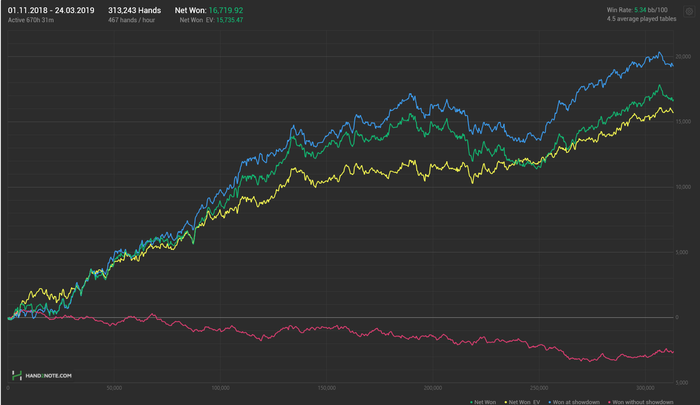Click the 250,000 hands horizontal axis label
Screen dimensions: 700x405
point(539,388)
